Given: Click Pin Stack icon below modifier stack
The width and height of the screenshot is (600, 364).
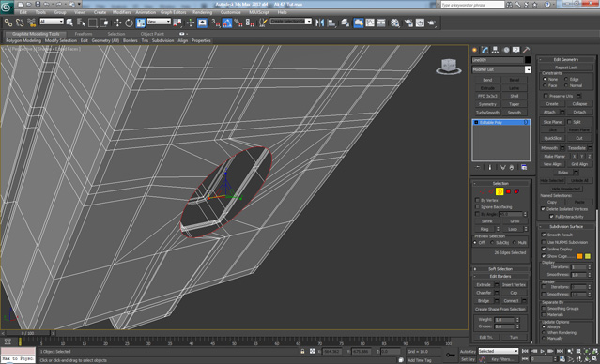Looking at the screenshot, I should 478,168.
